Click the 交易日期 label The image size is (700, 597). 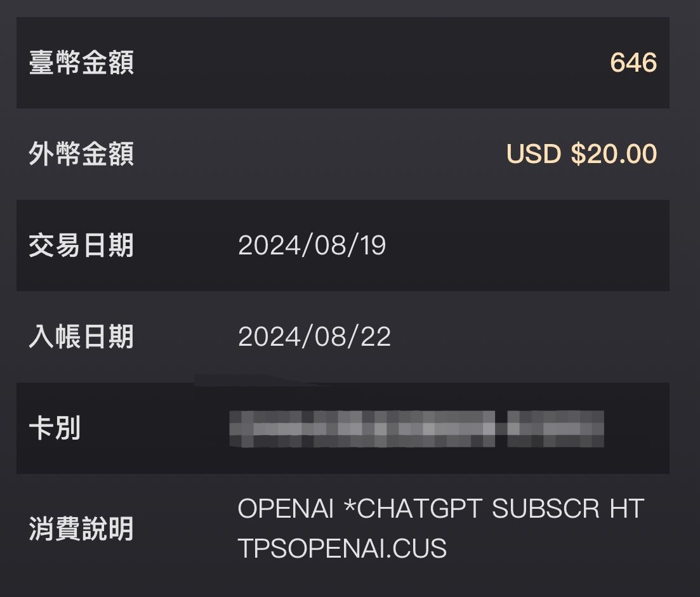(81, 246)
